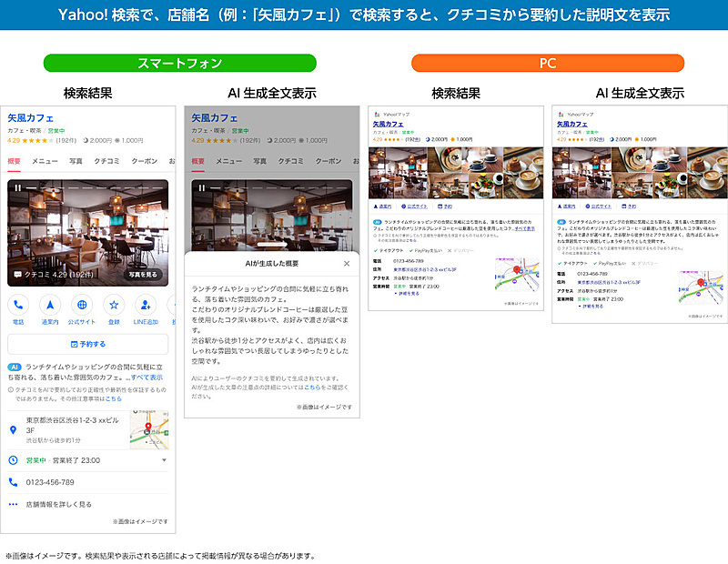The width and height of the screenshot is (728, 564).
Task: Click the AI badge in PC AI全文表示 panel
Action: click(x=561, y=222)
